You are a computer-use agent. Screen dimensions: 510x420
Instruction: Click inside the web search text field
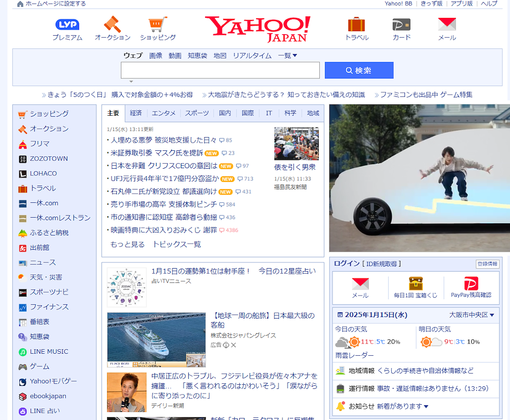pos(220,70)
